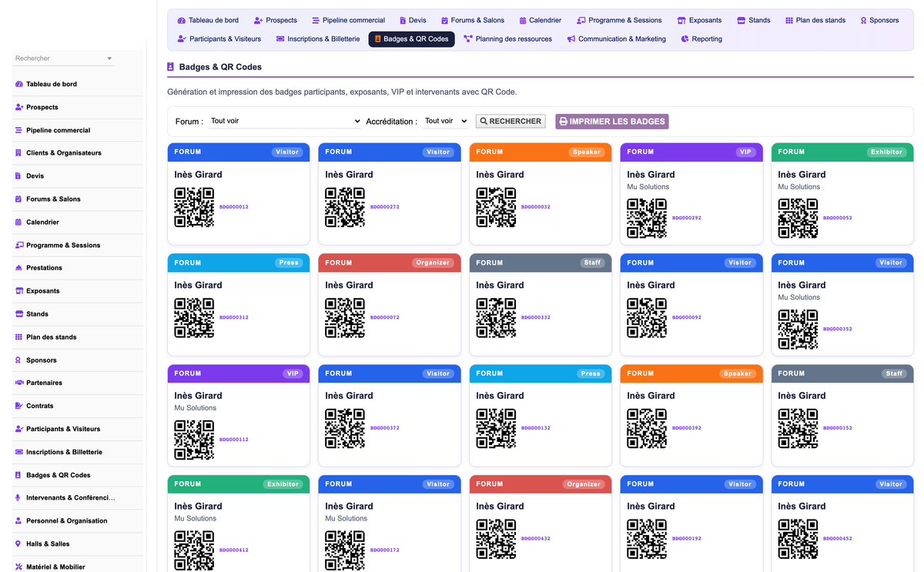The height and width of the screenshot is (572, 924).
Task: Click the QR code of badge BDG000292
Action: pos(647,218)
